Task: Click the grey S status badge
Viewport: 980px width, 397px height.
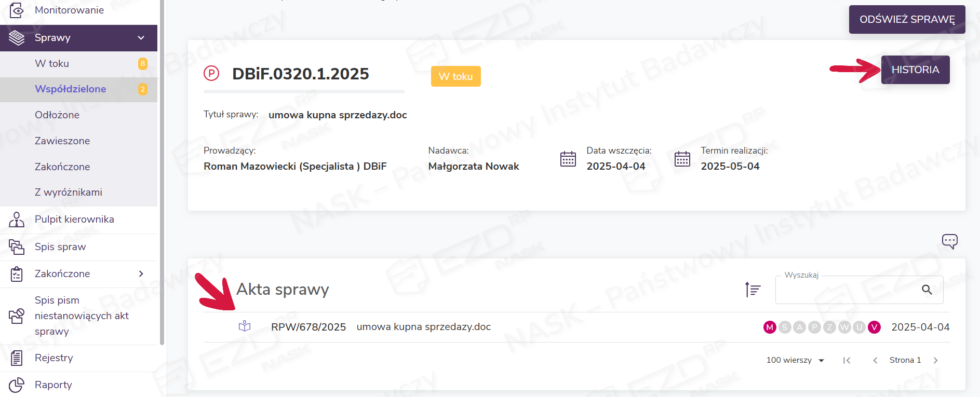Action: [785, 327]
